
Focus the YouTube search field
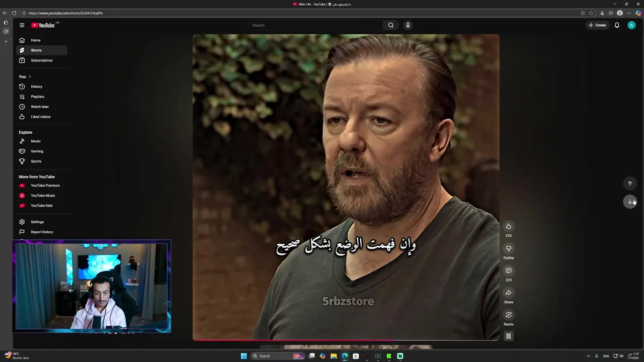pos(315,25)
